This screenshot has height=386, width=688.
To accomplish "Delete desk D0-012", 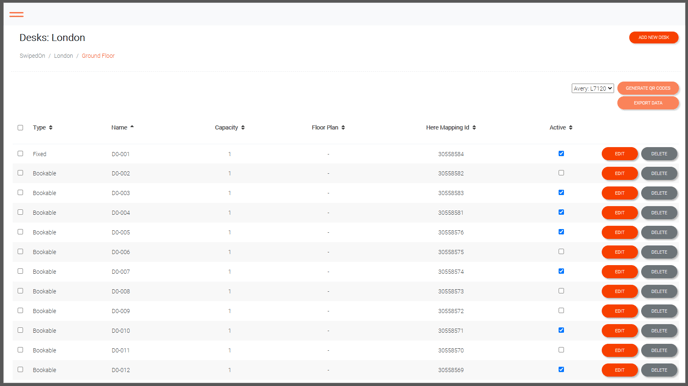I will (659, 370).
